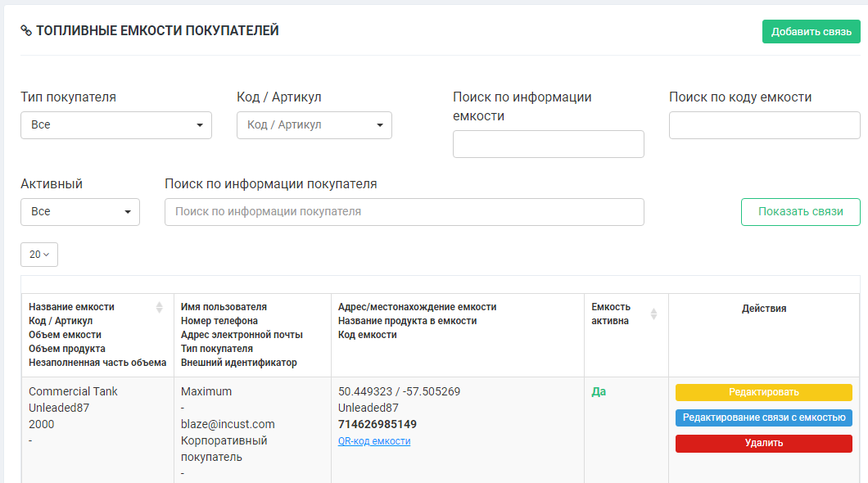Expand the 'Код / Артикул' dropdown
This screenshot has width=868, height=483.
click(x=314, y=125)
